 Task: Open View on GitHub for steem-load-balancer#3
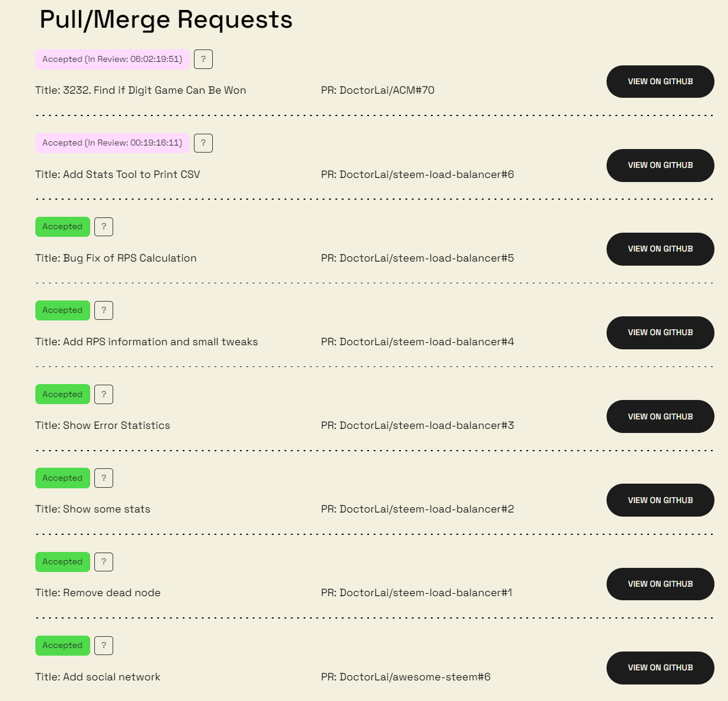(x=660, y=416)
